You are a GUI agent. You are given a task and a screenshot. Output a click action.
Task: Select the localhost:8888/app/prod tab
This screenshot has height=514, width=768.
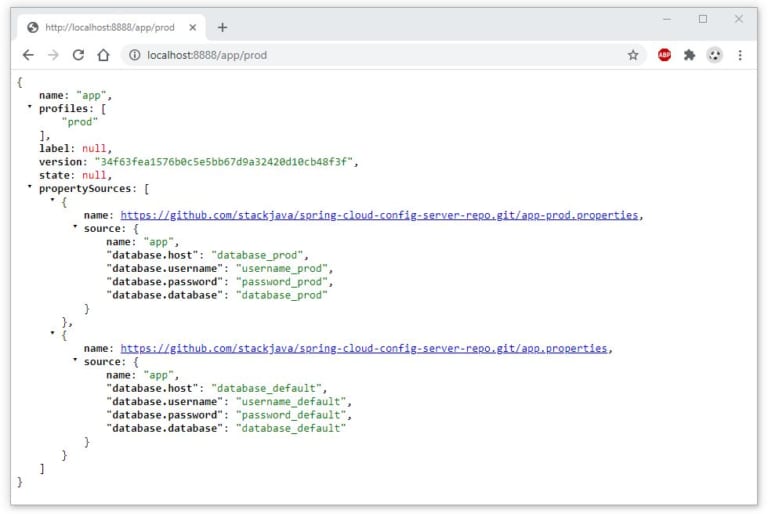(110, 27)
